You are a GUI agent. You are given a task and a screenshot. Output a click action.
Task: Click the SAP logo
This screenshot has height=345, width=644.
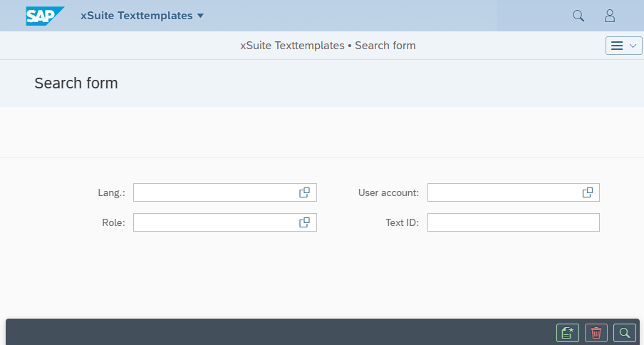click(x=45, y=16)
